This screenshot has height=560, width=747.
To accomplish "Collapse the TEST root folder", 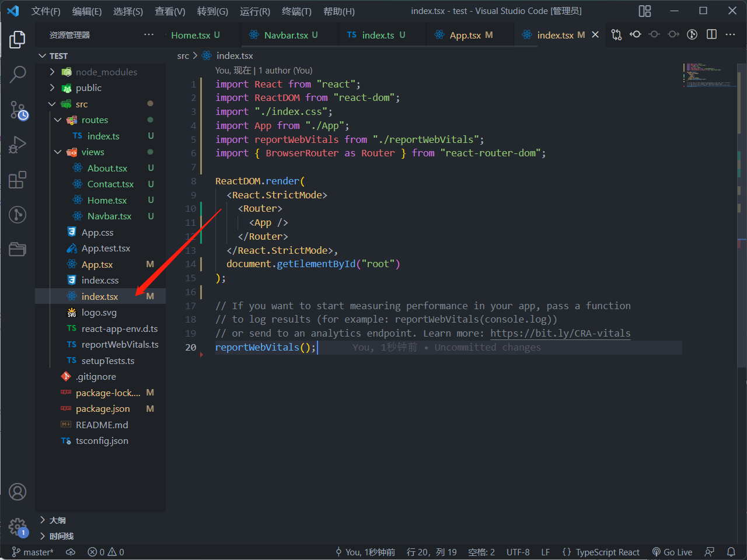I will (x=100, y=55).
